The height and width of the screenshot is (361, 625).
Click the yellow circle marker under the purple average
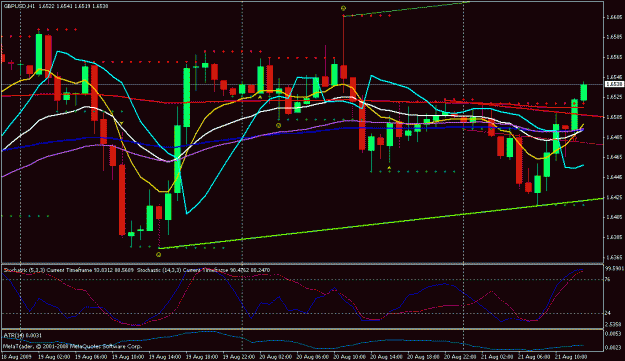[x=279, y=125]
